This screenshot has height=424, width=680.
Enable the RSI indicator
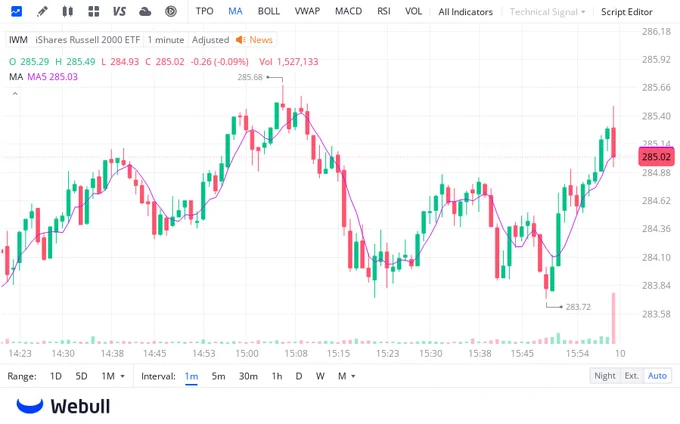click(383, 11)
